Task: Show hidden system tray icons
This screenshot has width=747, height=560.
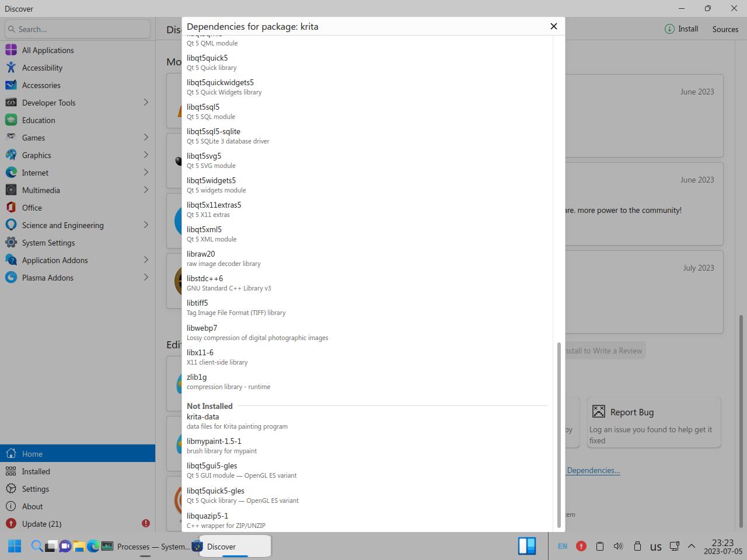Action: (692, 547)
